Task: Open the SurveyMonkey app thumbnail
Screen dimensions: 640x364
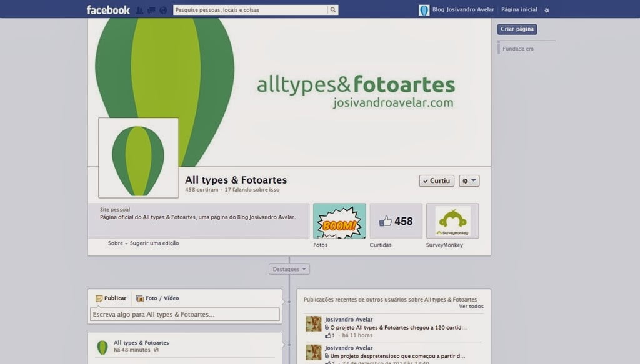Action: 452,221
